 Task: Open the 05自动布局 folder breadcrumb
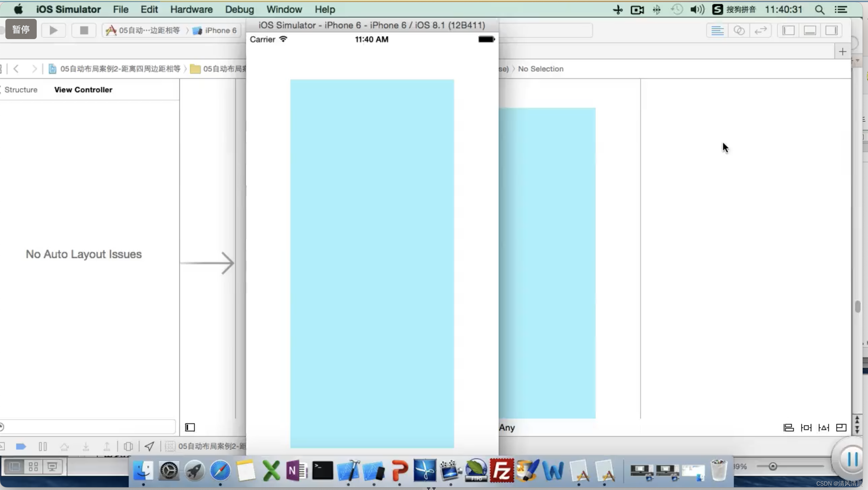pyautogui.click(x=218, y=69)
